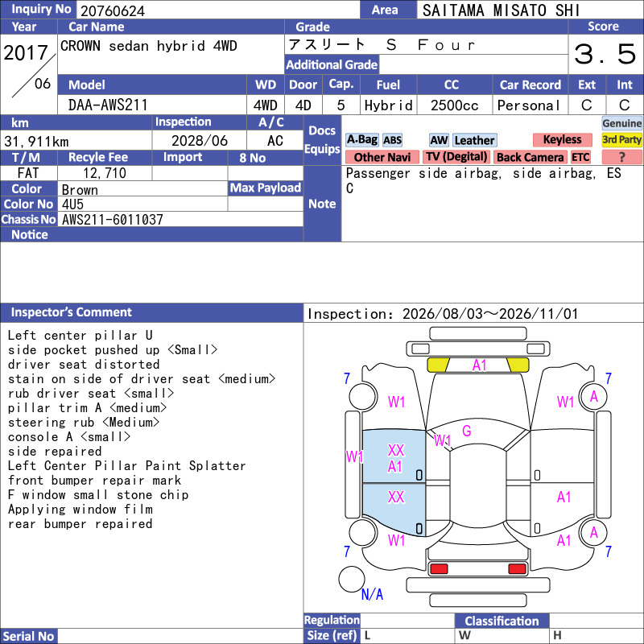Click the 2500cc engine value
Image resolution: width=644 pixels, height=644 pixels.
click(x=454, y=105)
